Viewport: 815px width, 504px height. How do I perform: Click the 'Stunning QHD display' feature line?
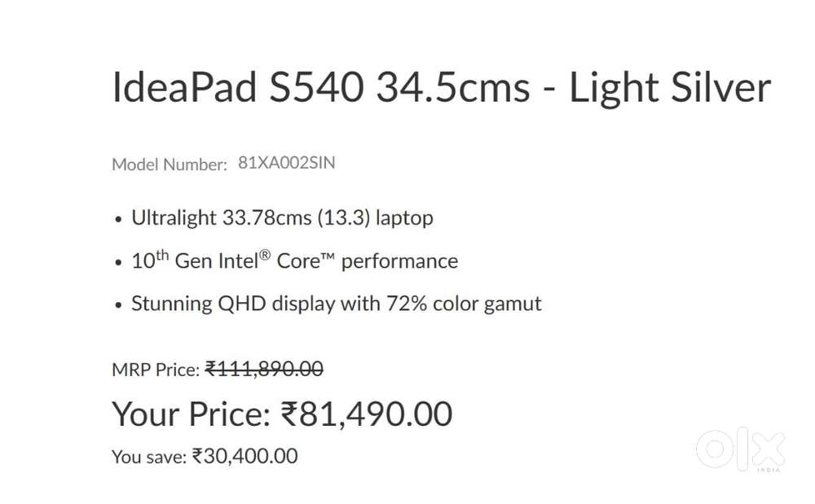(x=336, y=305)
